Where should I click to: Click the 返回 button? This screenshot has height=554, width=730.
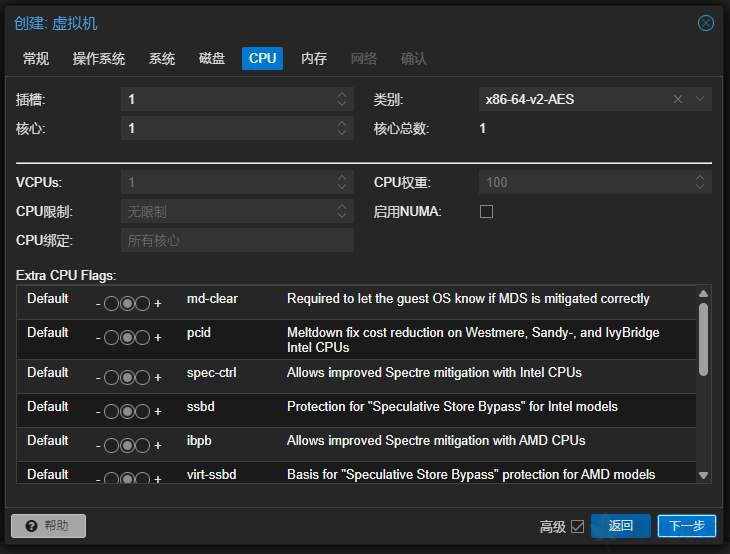(x=620, y=526)
